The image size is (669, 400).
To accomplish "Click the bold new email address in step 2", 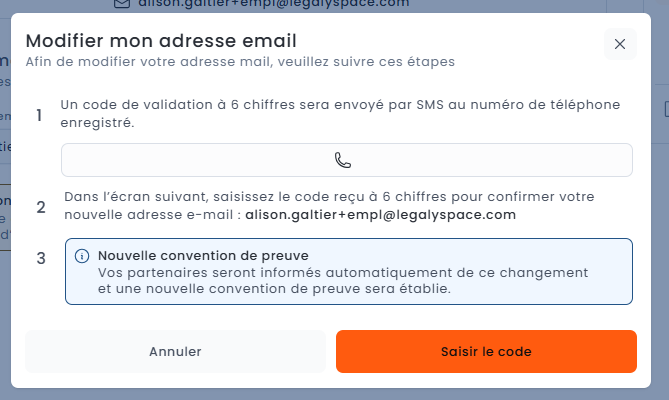I will pos(380,215).
